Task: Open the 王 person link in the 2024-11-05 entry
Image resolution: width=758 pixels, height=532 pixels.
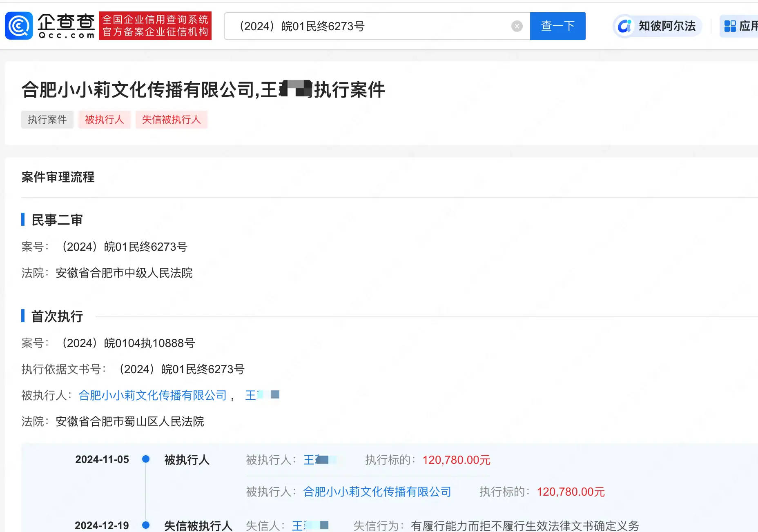Action: tap(320, 460)
